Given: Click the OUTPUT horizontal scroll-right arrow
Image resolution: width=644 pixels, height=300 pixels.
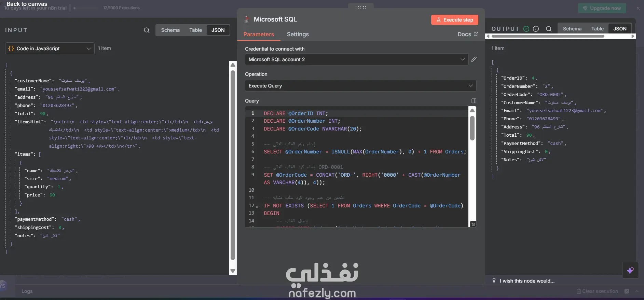Looking at the screenshot, I should 633,36.
